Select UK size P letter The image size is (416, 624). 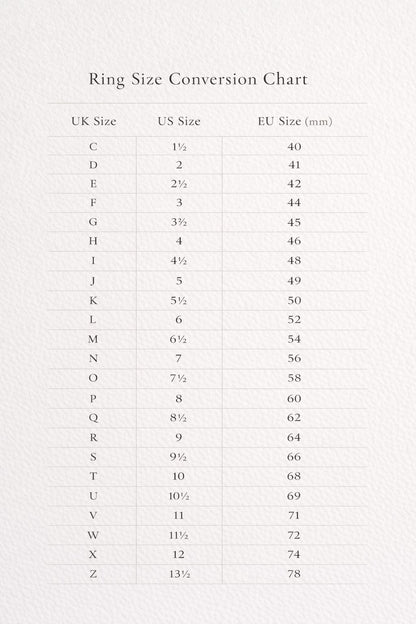(93, 398)
